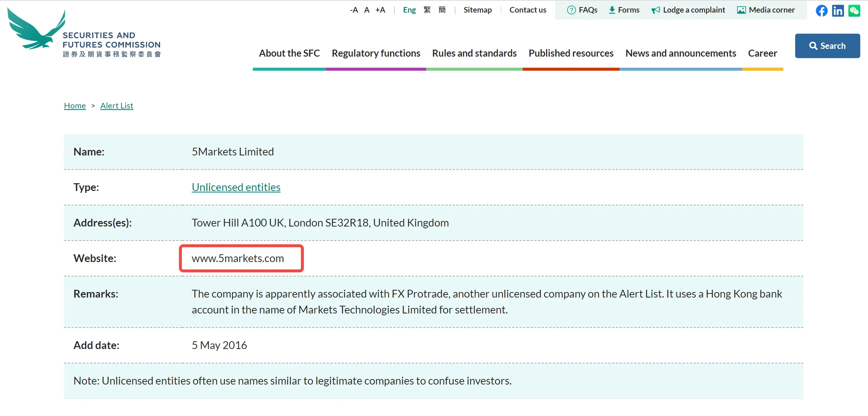Click the Tower Hill address text
Image resolution: width=868 pixels, height=416 pixels.
[320, 223]
